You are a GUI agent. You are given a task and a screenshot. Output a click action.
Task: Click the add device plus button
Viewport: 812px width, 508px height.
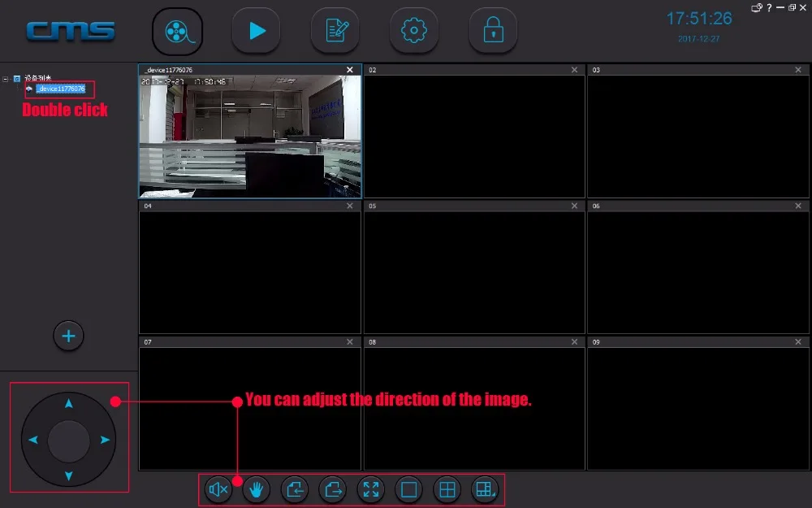(x=68, y=336)
